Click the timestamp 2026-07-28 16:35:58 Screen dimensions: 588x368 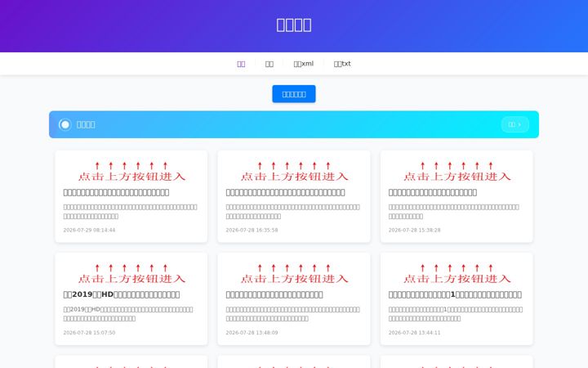[x=252, y=230]
